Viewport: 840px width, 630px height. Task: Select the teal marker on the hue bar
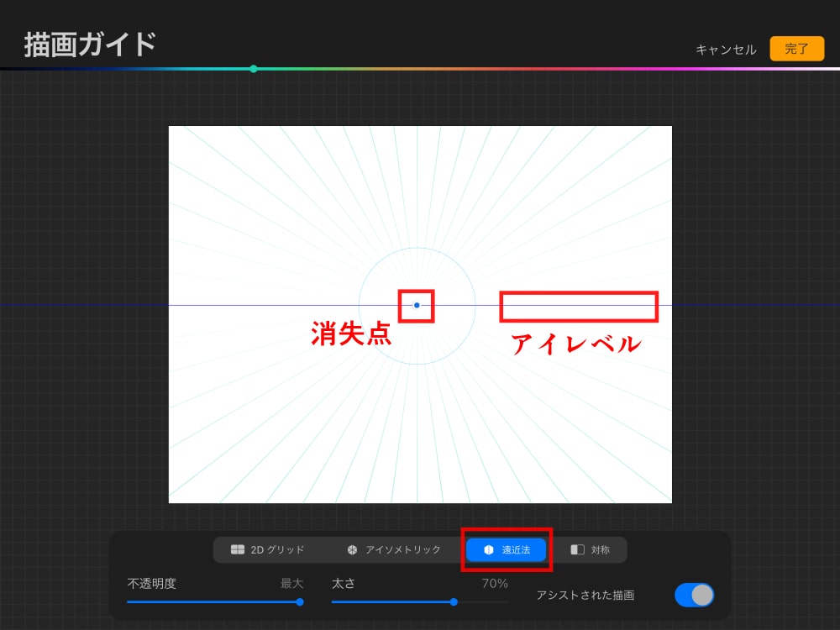254,68
